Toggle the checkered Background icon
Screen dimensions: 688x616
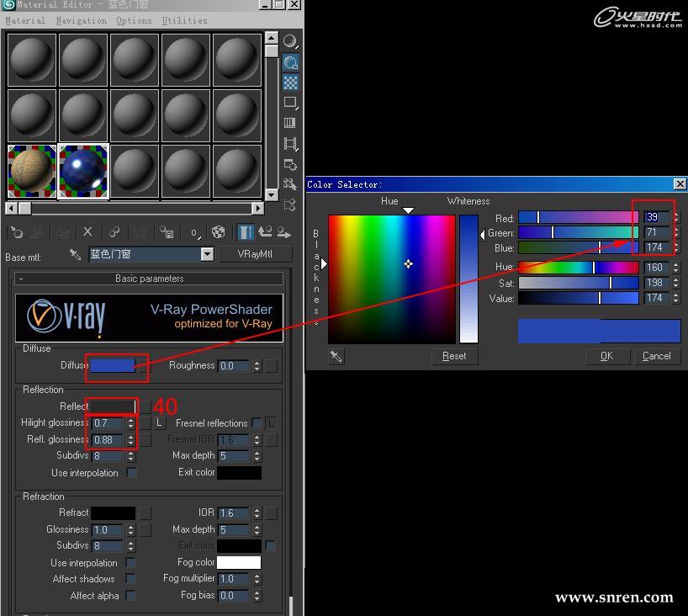click(290, 82)
